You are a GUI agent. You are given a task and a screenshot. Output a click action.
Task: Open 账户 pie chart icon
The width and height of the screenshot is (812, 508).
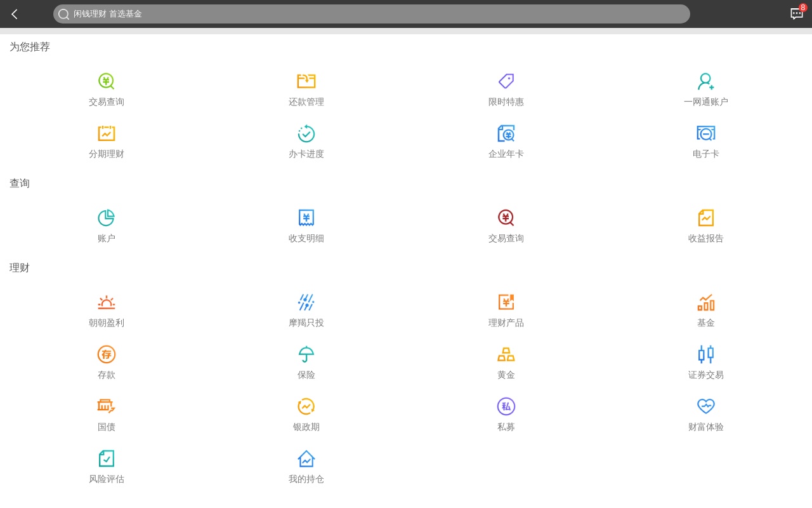pos(107,218)
